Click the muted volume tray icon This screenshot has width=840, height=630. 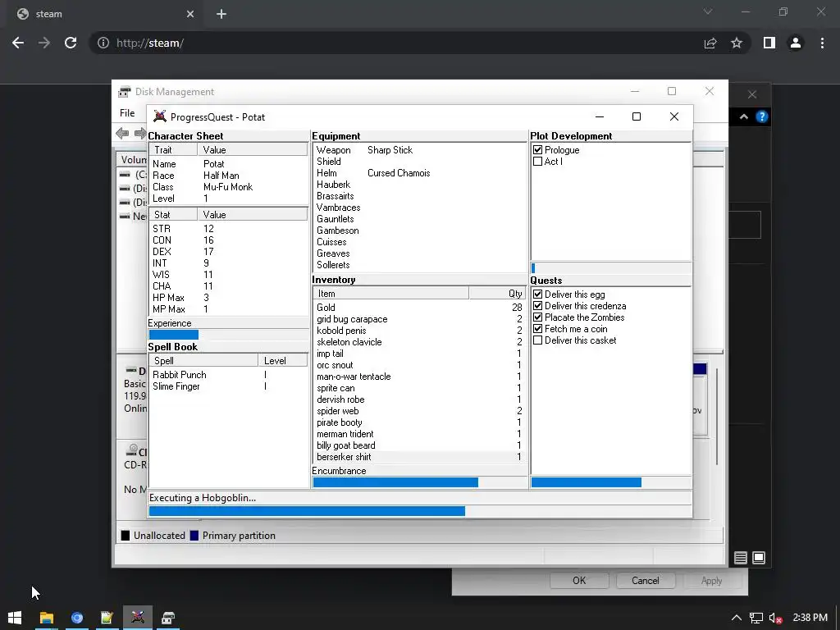(776, 618)
